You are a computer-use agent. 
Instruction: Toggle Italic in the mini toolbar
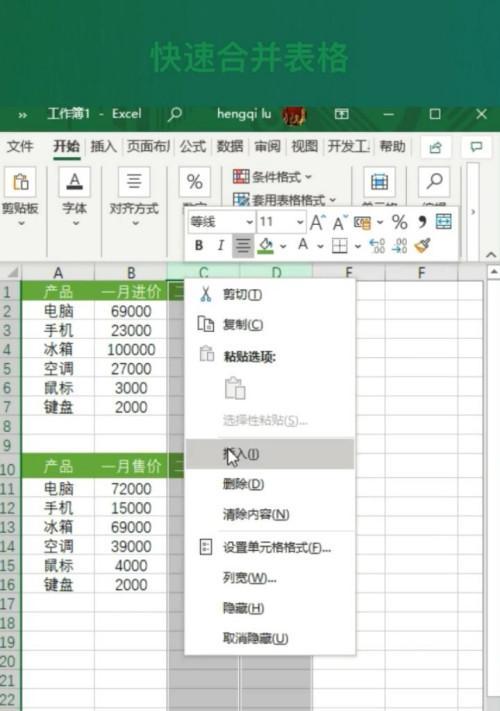[x=221, y=245]
